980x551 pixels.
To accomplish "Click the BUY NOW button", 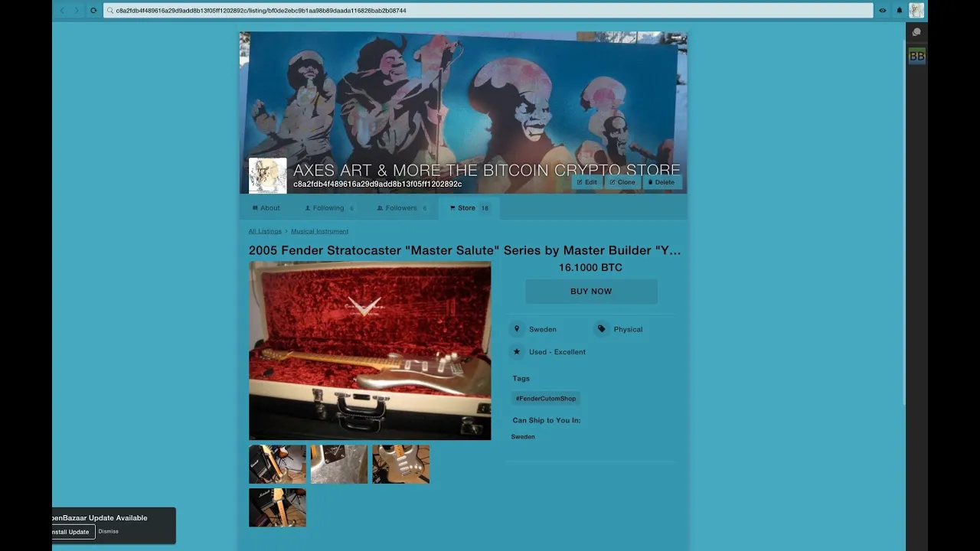I will 591,292.
